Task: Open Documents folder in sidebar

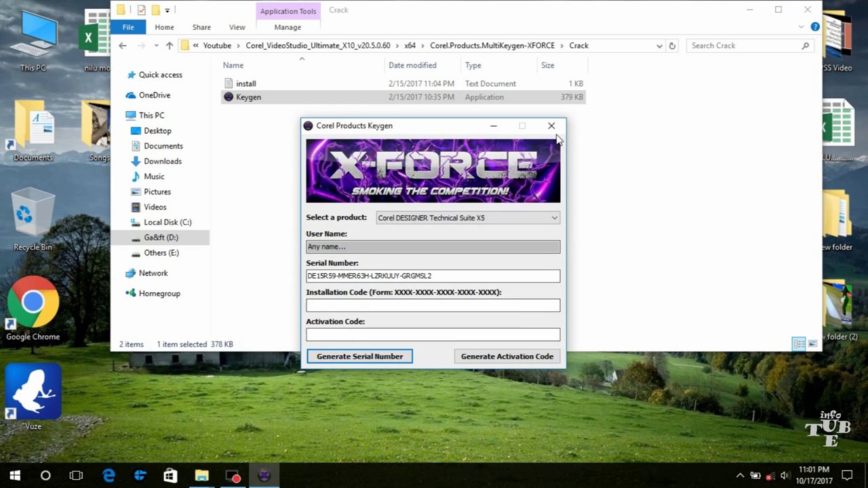Action: pyautogui.click(x=163, y=146)
